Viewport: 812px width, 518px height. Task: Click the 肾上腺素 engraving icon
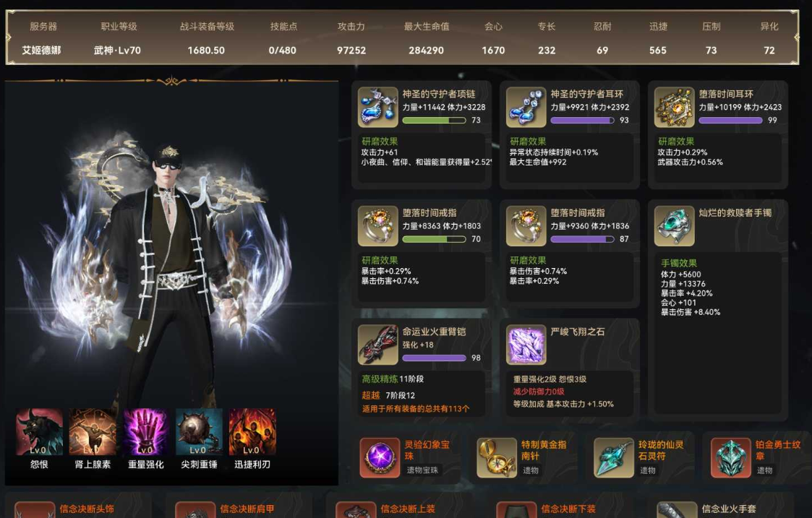coord(93,432)
